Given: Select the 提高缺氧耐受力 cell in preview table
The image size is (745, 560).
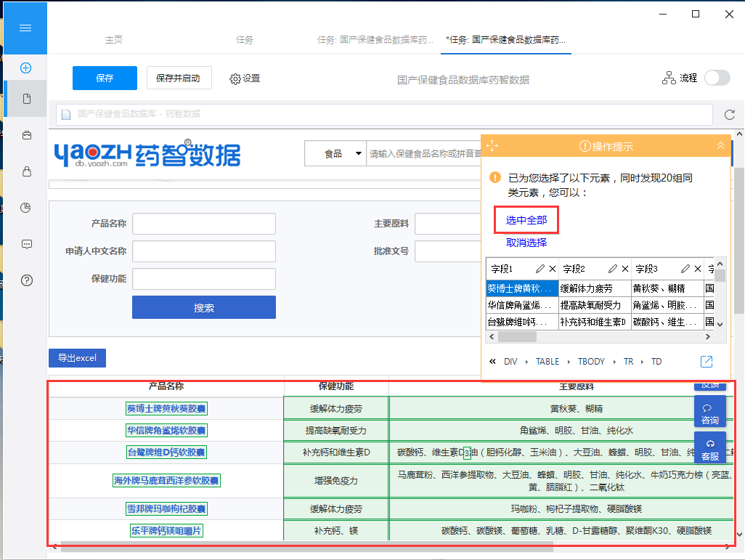Looking at the screenshot, I should tap(595, 305).
